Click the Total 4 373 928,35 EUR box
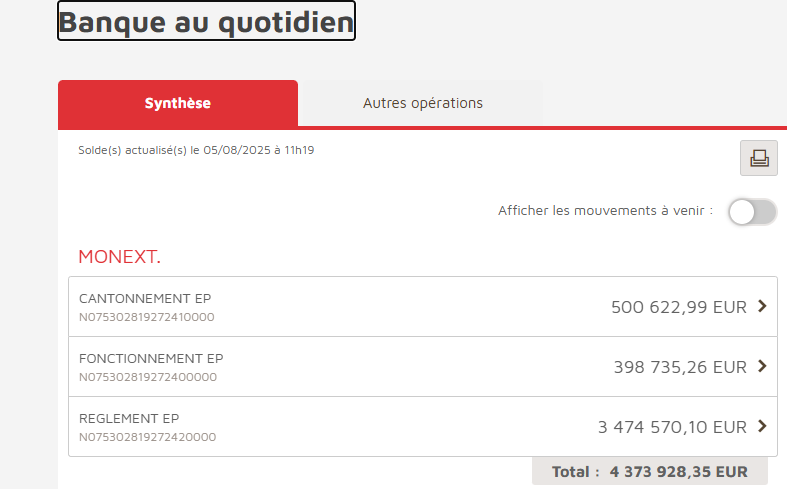Viewport: 787px width, 489px height. 650,471
